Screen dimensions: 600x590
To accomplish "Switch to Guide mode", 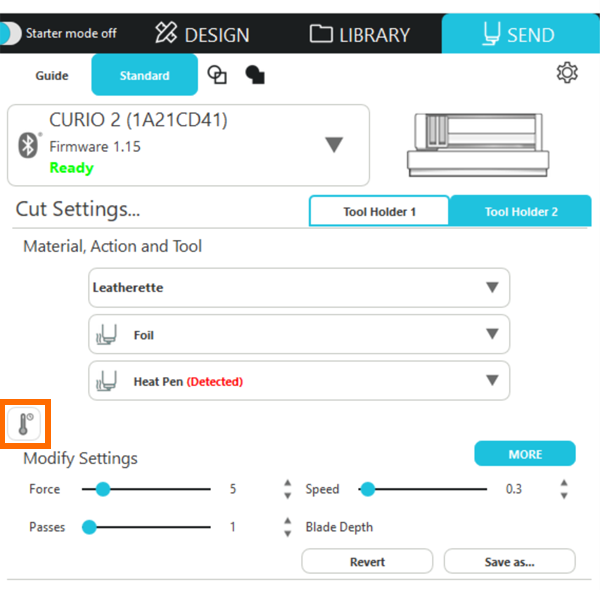I will tap(52, 76).
